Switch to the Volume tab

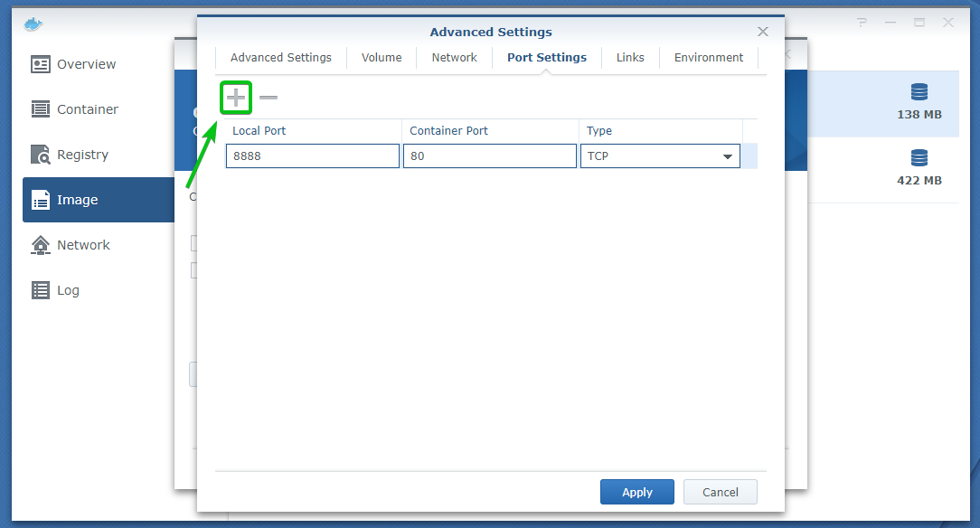click(382, 57)
